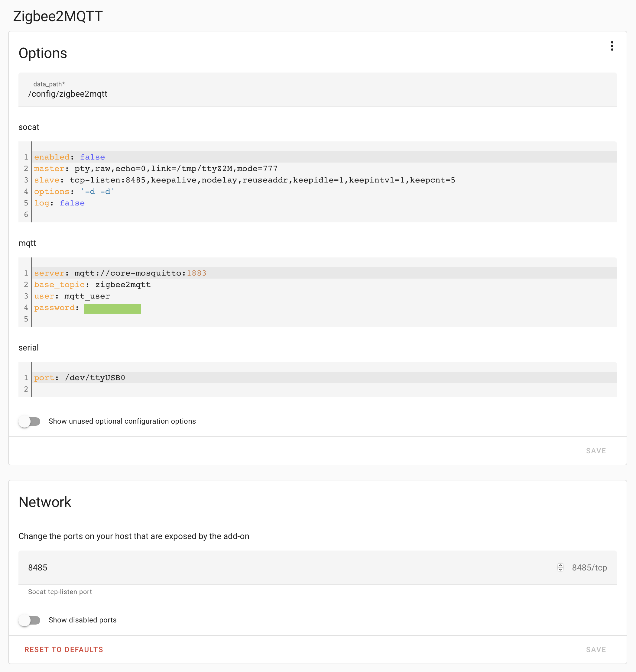The width and height of the screenshot is (636, 672).
Task: Click the 'Network' card heading
Action: [x=45, y=502]
